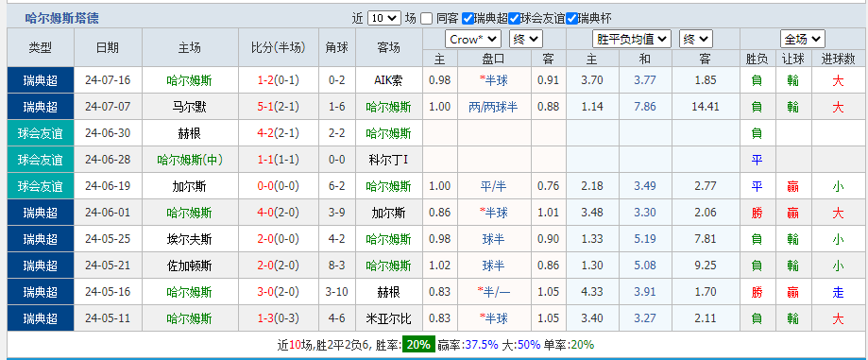
Task: Click the *半/一 handicap cell
Action: tap(493, 292)
